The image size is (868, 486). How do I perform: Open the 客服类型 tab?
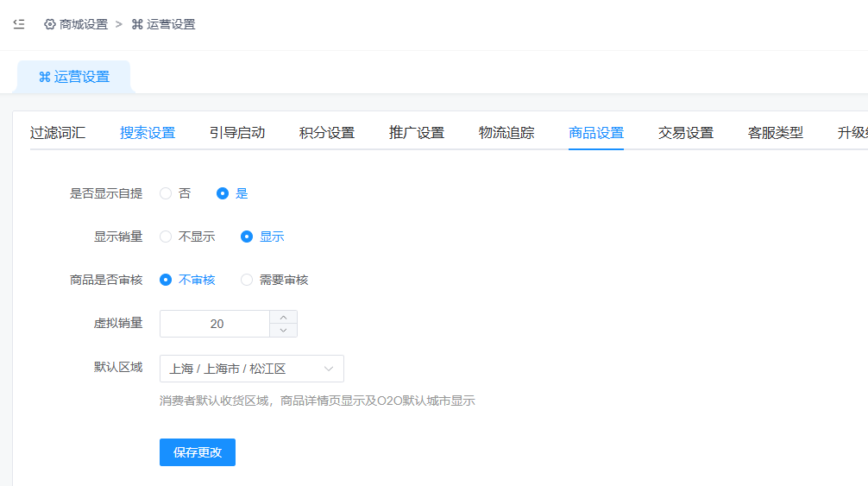point(776,133)
